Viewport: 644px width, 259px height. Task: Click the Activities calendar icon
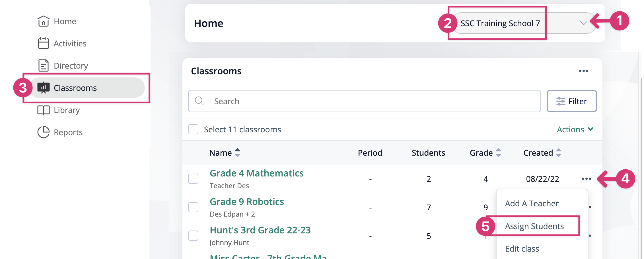click(x=43, y=43)
